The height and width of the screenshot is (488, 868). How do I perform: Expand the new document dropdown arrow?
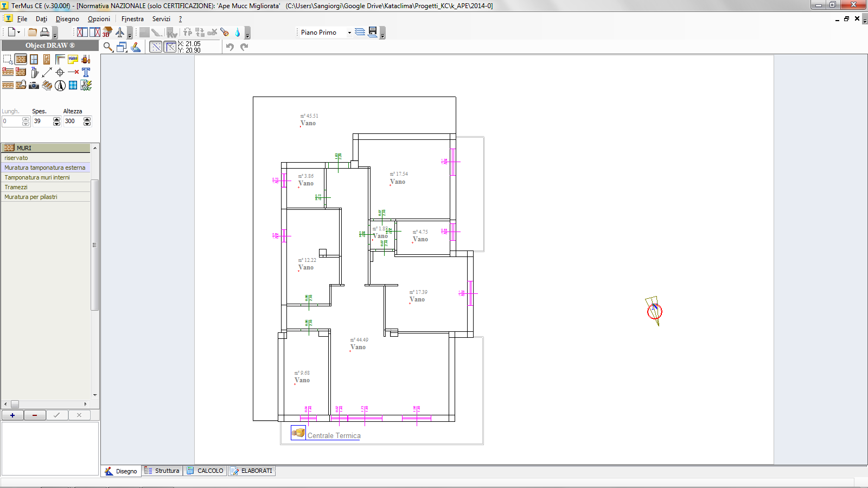(19, 33)
